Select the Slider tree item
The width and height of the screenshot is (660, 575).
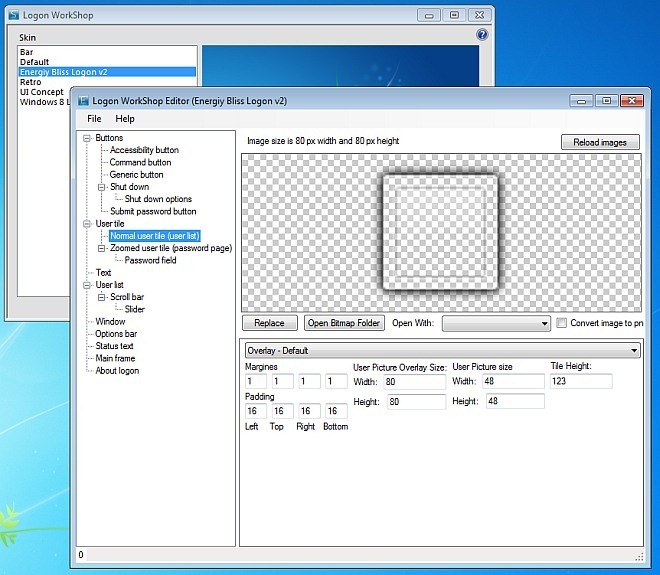[x=135, y=309]
